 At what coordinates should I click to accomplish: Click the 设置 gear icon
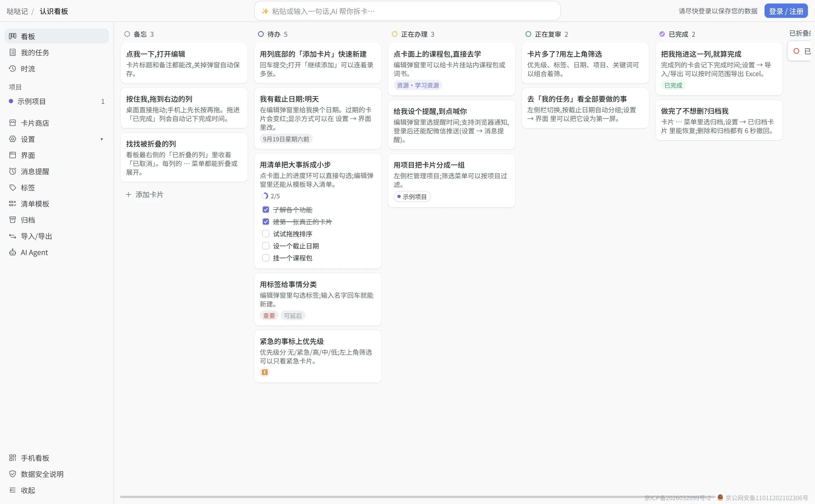13,139
